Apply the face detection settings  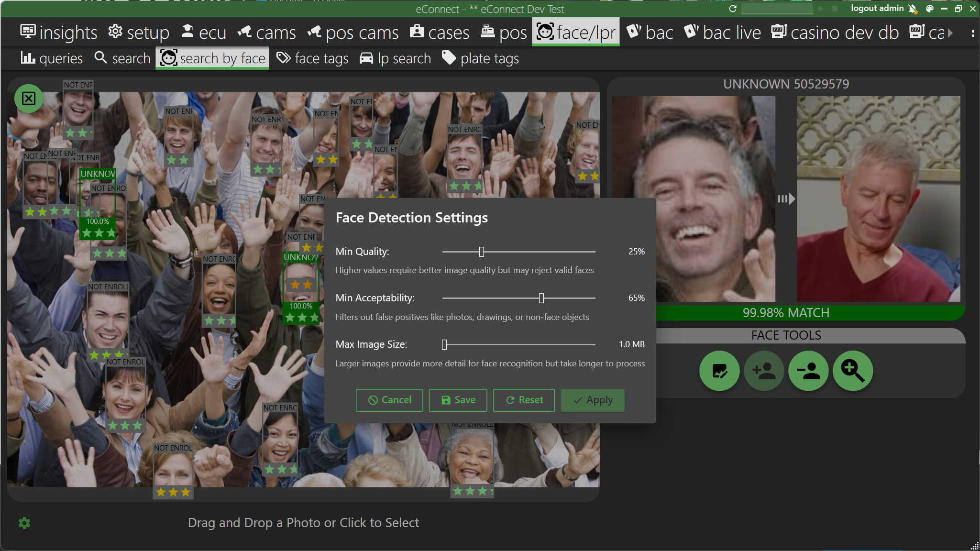(592, 400)
